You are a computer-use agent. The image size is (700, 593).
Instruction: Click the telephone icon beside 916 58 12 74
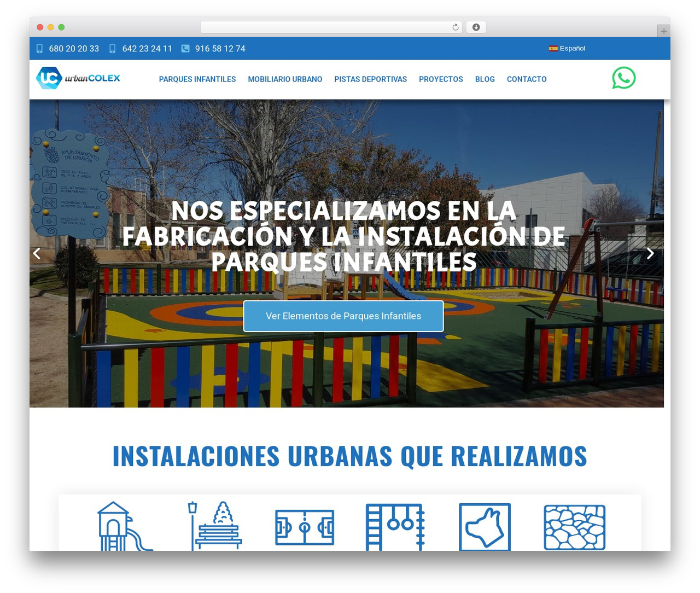[185, 49]
